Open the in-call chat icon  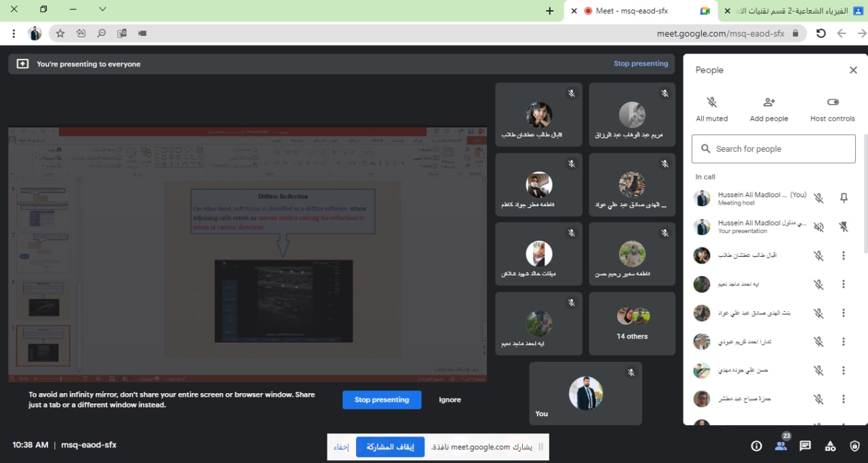tap(805, 445)
